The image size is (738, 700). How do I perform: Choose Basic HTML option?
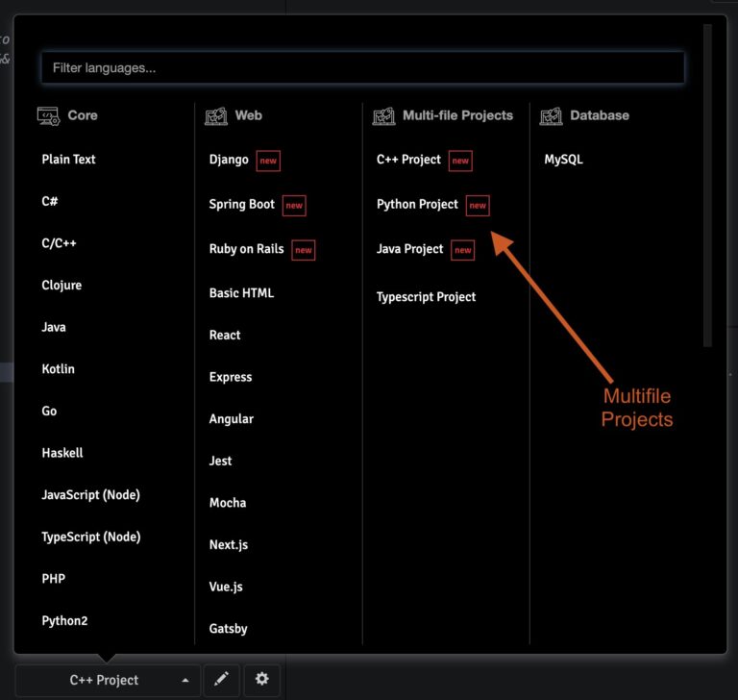241,293
